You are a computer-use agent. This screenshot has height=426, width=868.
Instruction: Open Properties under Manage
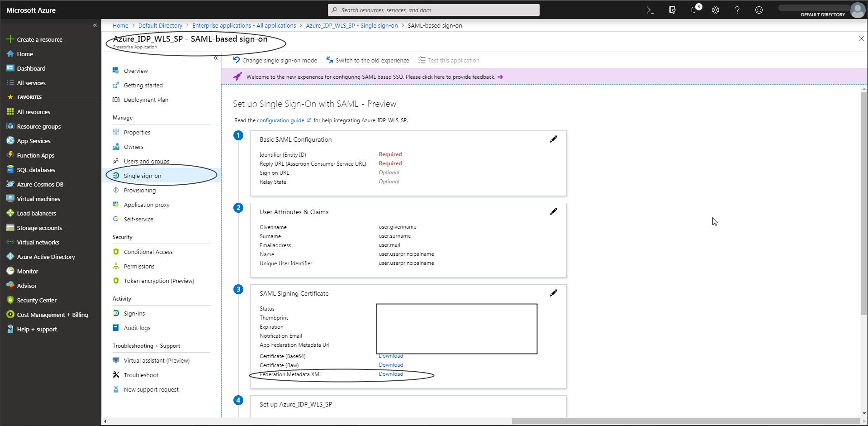click(137, 132)
